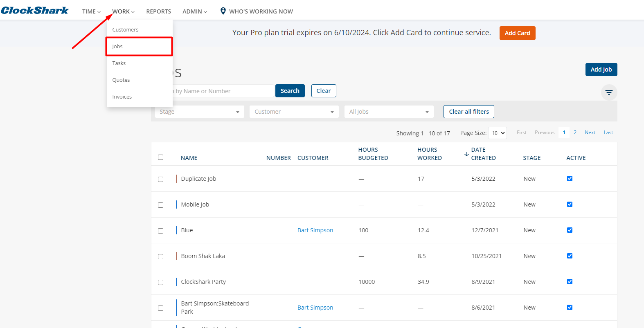Toggle Active for ClockShark Party
Viewport: 644px width, 328px height.
click(x=570, y=282)
